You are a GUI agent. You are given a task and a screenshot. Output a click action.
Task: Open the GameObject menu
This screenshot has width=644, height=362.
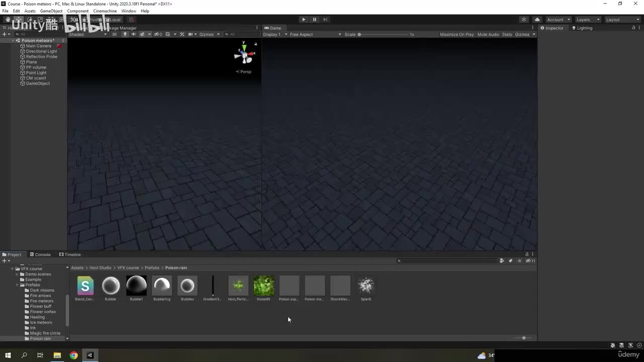51,11
